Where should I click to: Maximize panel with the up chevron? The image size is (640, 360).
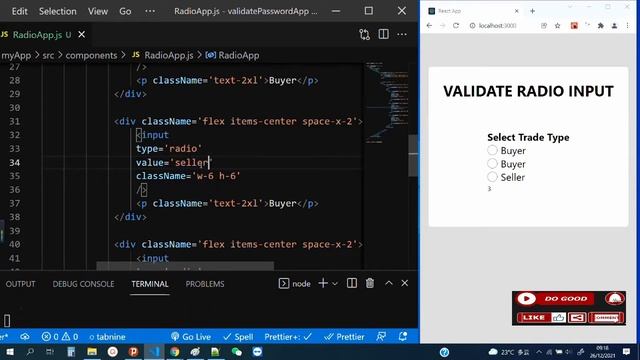(389, 283)
